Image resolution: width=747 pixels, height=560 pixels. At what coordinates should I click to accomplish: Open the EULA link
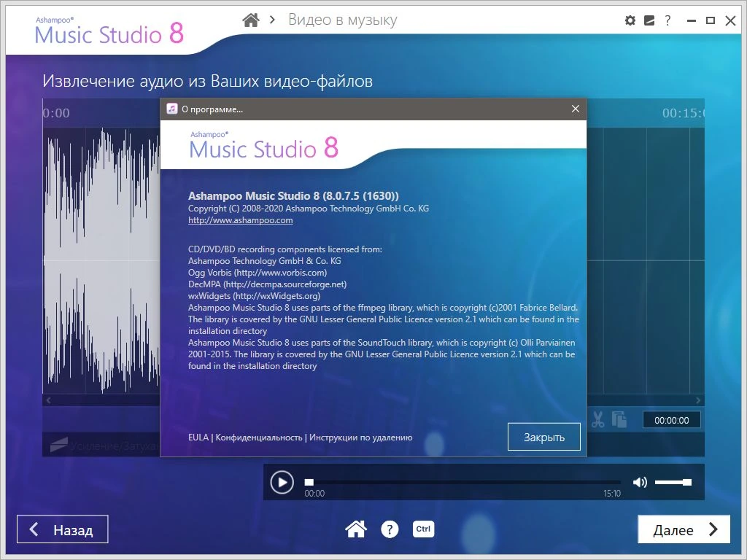pos(198,437)
